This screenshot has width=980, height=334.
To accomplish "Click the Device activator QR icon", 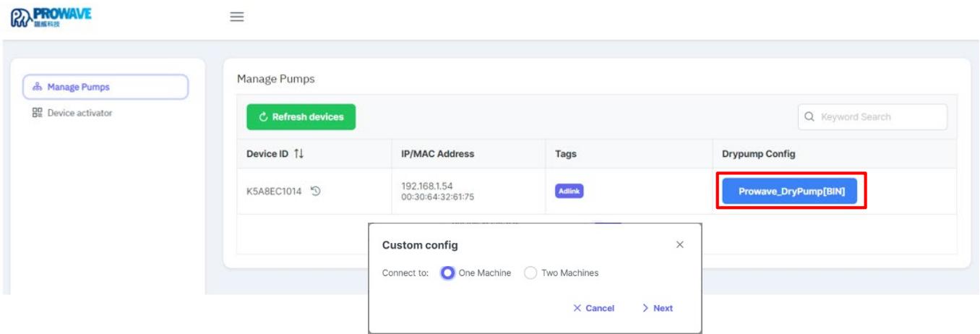I will 38,113.
